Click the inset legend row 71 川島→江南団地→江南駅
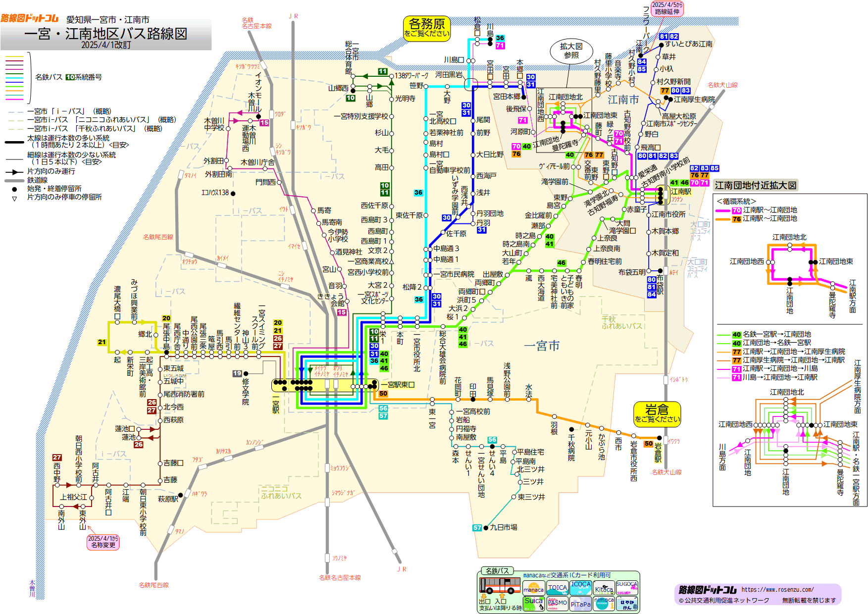Screen dimensions: 868x614 click(768, 377)
